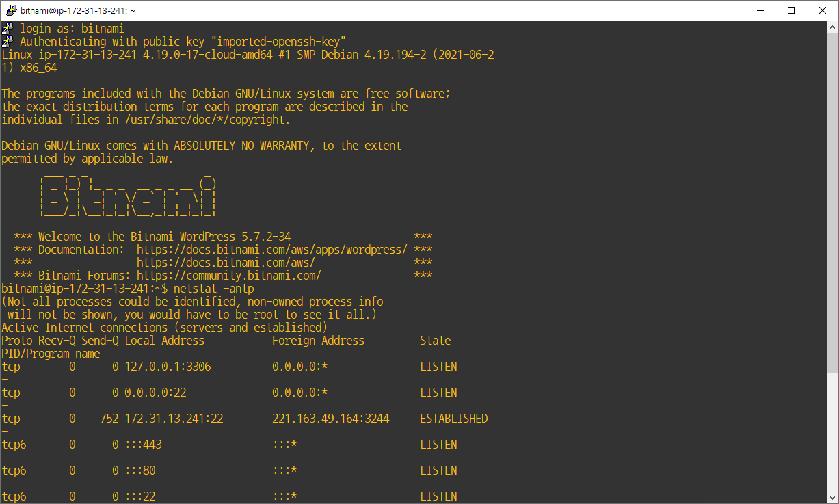Click the docs.bitnami.com/aws/apps/wordpress/ URL
The width and height of the screenshot is (839, 504).
pos(272,250)
